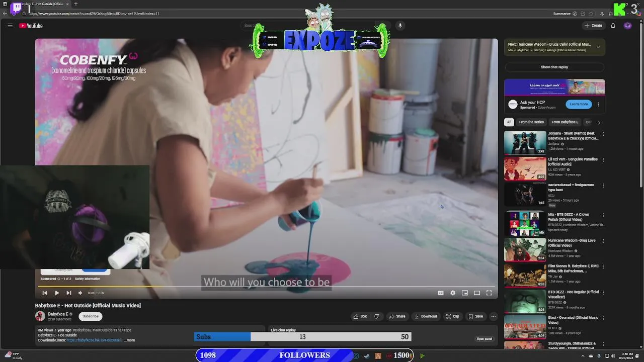The height and width of the screenshot is (362, 644).
Task: Select the All filter chip
Action: [x=509, y=122]
